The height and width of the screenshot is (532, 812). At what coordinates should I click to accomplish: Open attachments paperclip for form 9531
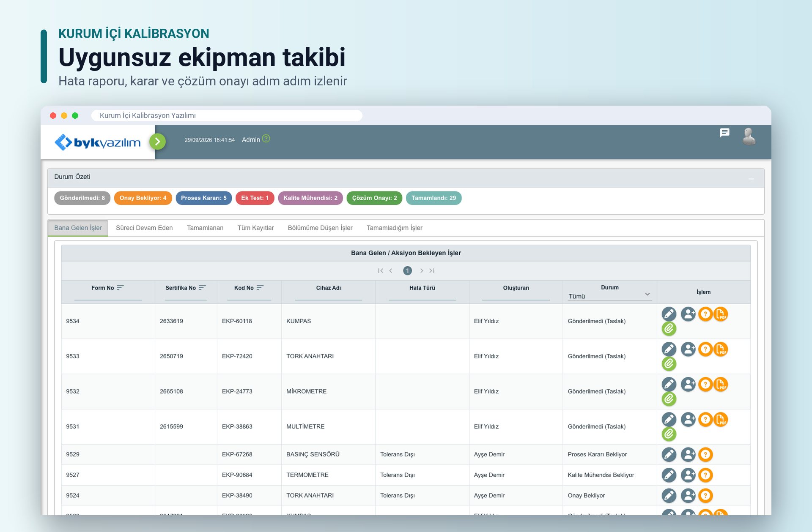[x=669, y=434]
